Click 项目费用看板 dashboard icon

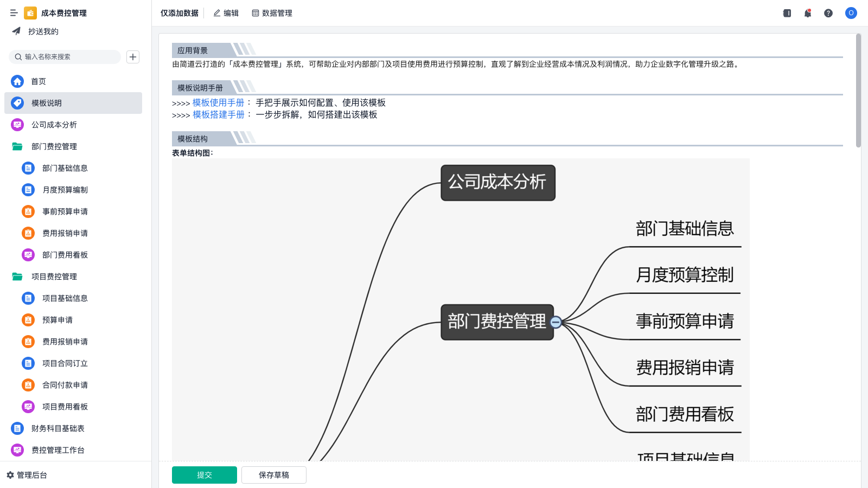click(x=28, y=407)
